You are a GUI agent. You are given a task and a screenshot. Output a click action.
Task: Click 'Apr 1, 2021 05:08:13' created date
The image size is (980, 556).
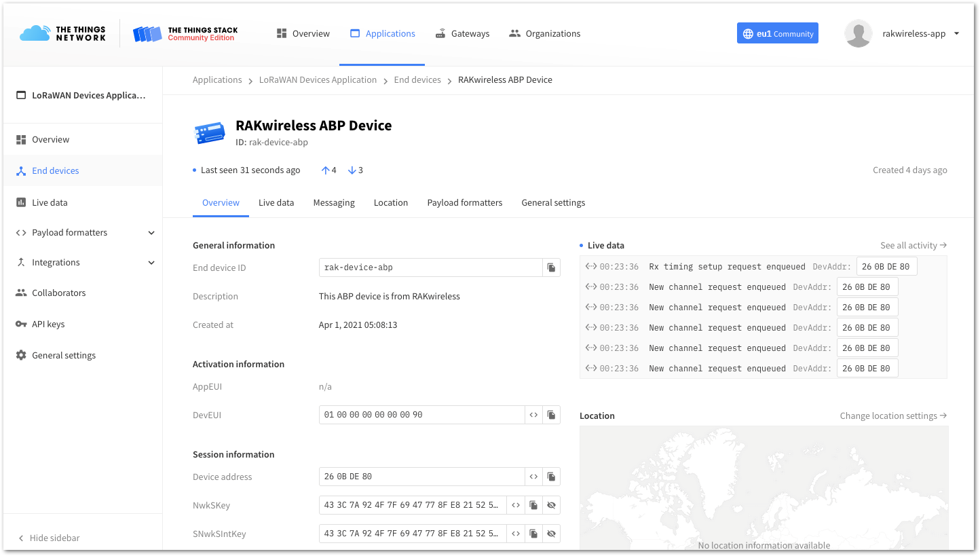tap(358, 325)
